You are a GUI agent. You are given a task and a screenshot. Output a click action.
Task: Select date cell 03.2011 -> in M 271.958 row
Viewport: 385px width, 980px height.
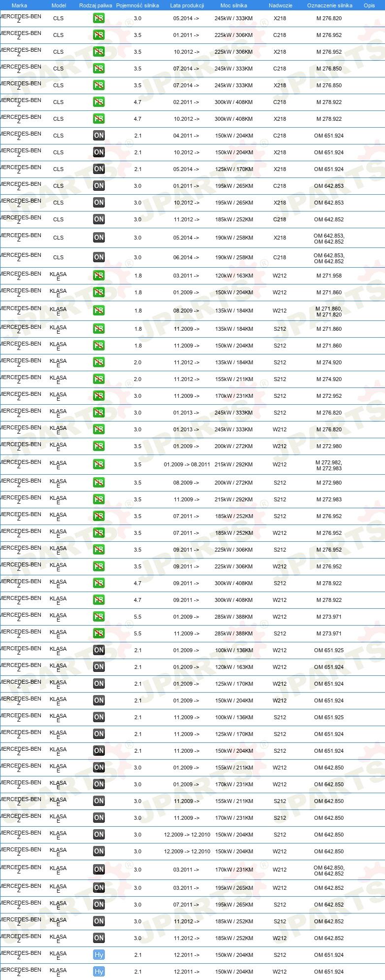pyautogui.click(x=186, y=276)
